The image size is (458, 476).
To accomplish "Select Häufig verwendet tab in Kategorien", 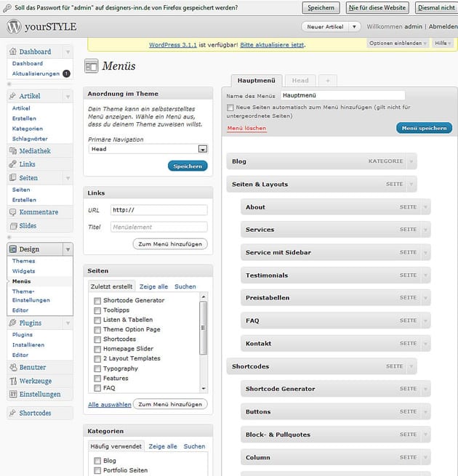I will 116,446.
